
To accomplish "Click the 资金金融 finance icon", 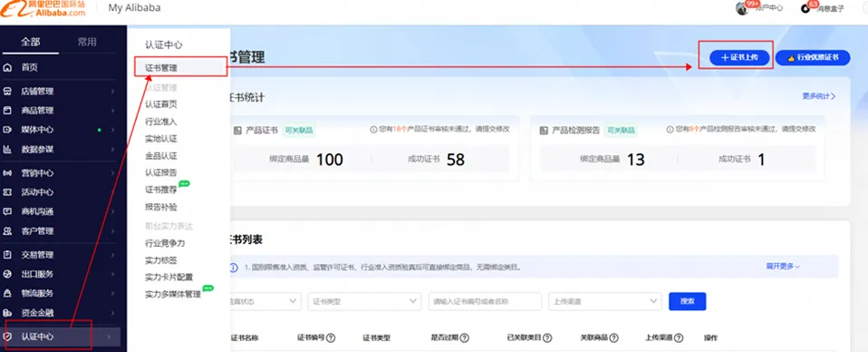I will pos(8,313).
